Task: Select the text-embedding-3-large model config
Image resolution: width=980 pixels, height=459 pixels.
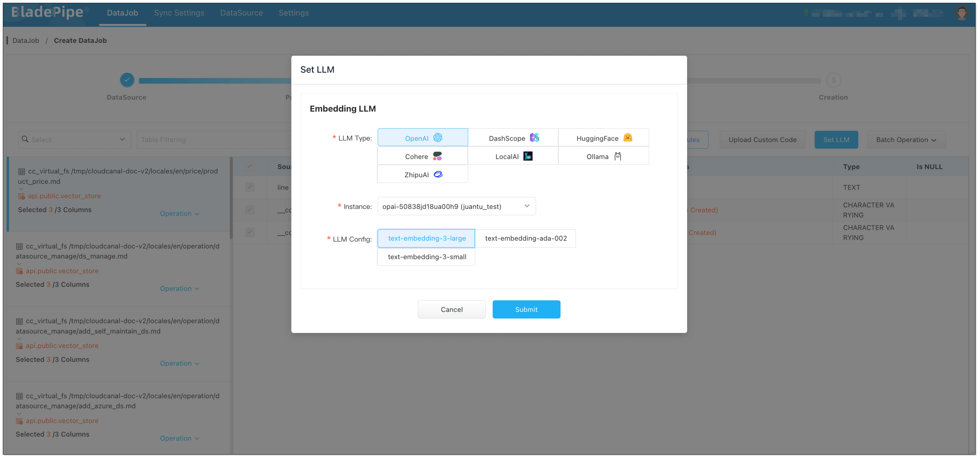Action: 426,238
